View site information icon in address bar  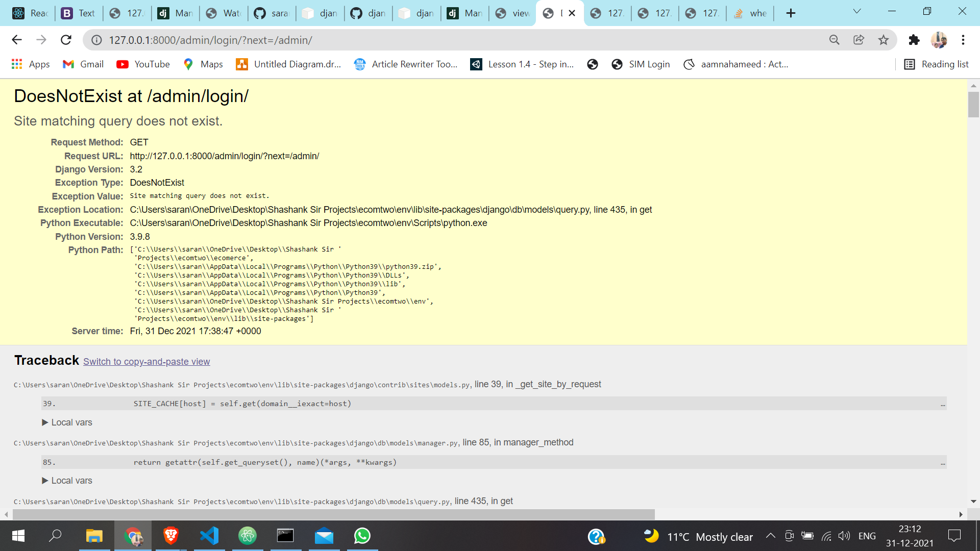[96, 40]
